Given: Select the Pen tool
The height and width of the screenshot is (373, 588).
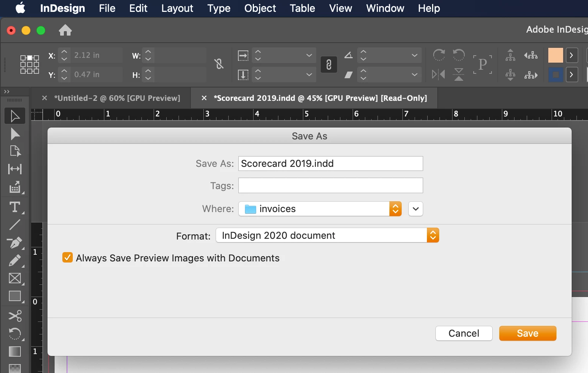Looking at the screenshot, I should [15, 243].
